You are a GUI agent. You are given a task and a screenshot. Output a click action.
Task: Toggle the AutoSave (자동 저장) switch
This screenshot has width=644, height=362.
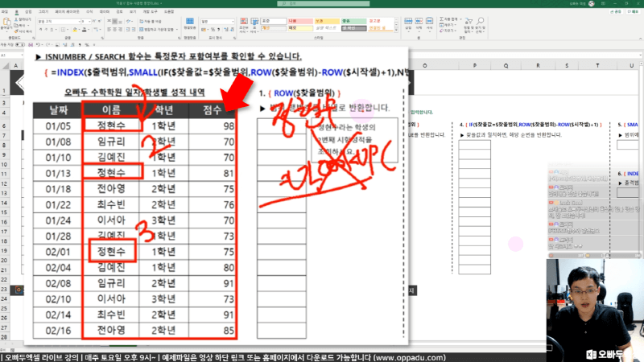19,45
